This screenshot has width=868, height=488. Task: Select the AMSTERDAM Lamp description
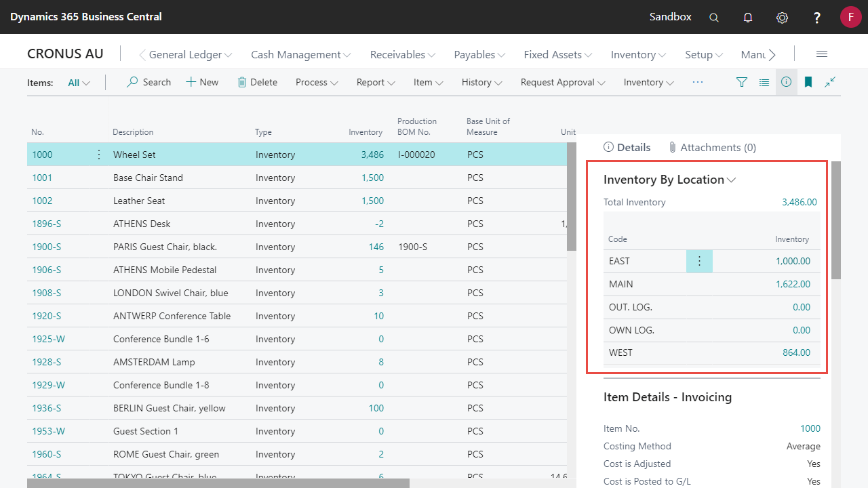[x=154, y=362]
